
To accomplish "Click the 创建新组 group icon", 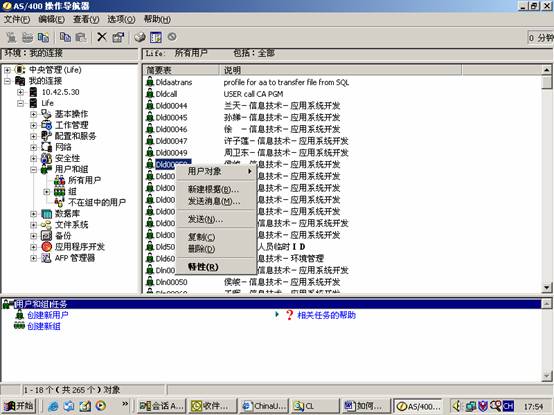I will coord(19,325).
